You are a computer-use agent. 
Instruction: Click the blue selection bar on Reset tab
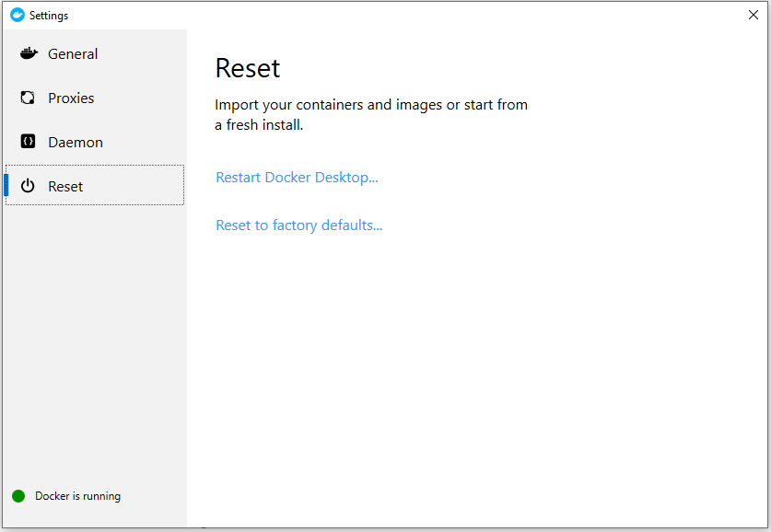pos(6,185)
